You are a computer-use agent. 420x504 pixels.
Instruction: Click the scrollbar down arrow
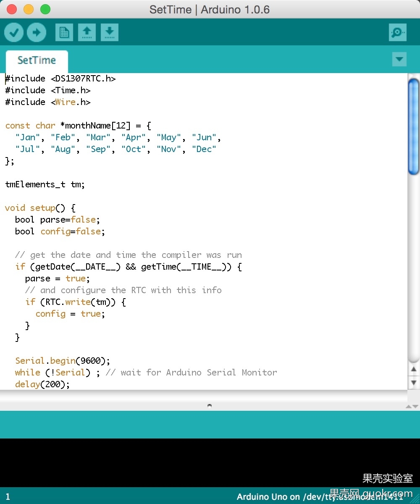414,383
